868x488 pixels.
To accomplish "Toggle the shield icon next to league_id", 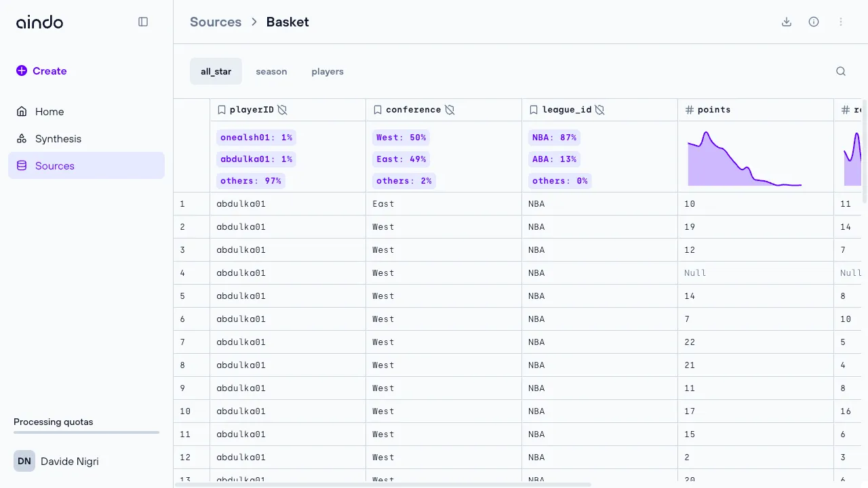I will [x=599, y=110].
